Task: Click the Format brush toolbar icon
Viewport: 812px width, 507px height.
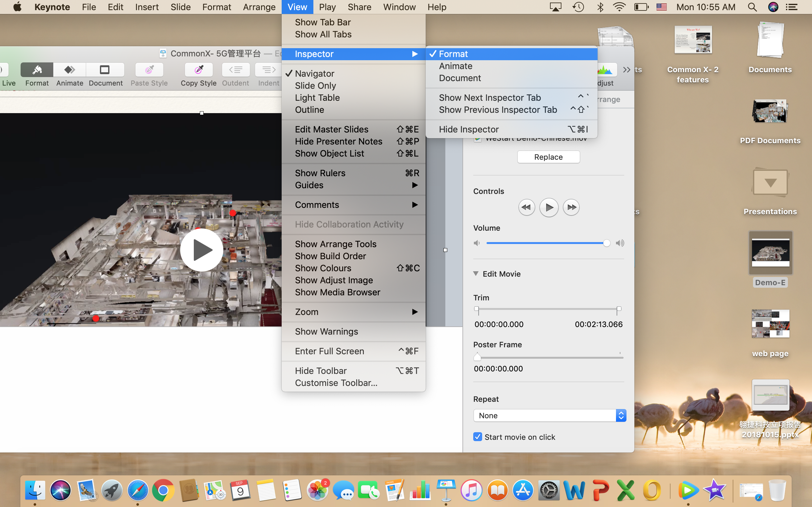Action: pos(37,70)
